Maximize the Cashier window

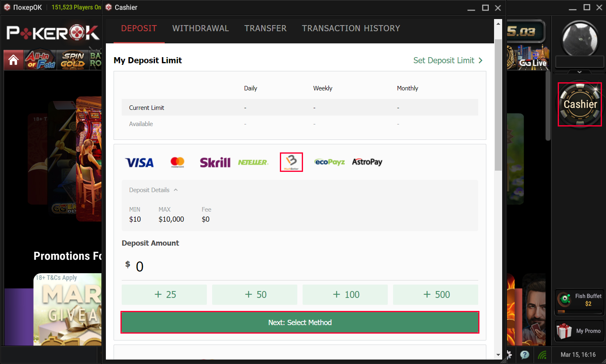[485, 8]
